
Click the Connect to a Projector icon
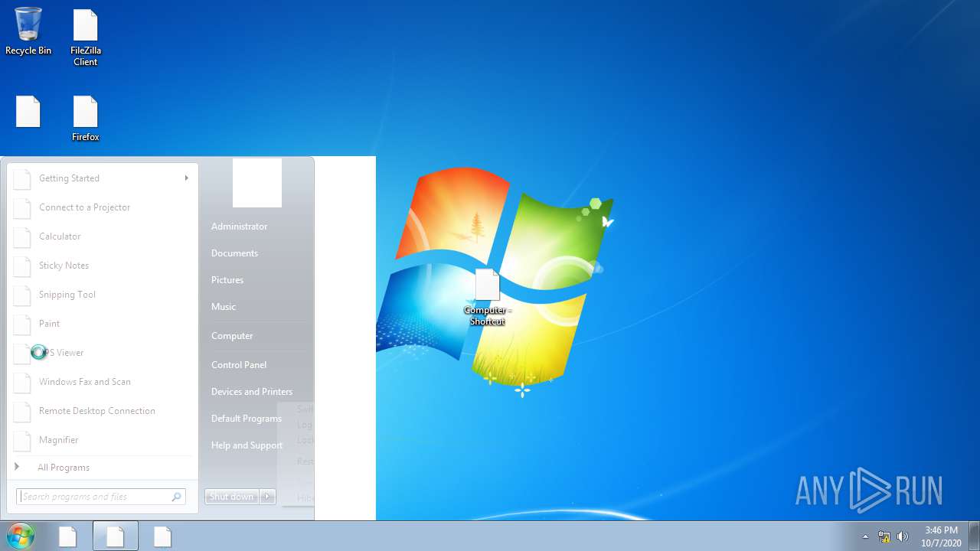tap(23, 208)
